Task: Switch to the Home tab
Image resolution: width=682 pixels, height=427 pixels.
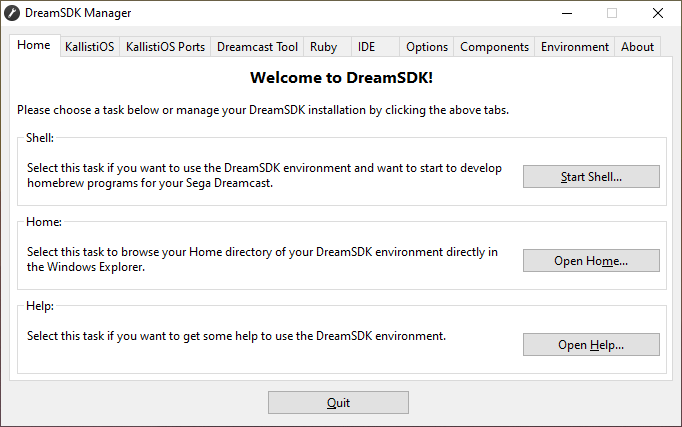Action: [x=34, y=45]
